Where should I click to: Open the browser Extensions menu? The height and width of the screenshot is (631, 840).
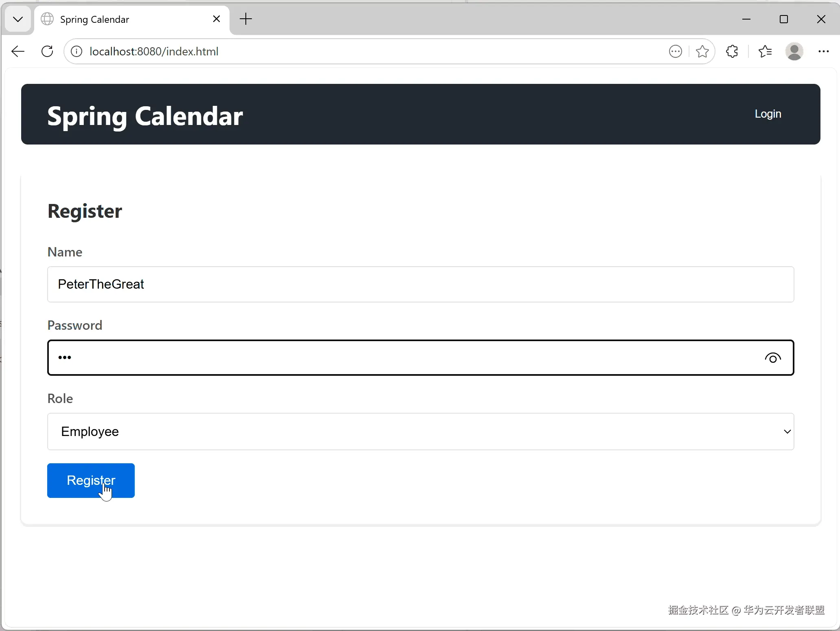(732, 51)
